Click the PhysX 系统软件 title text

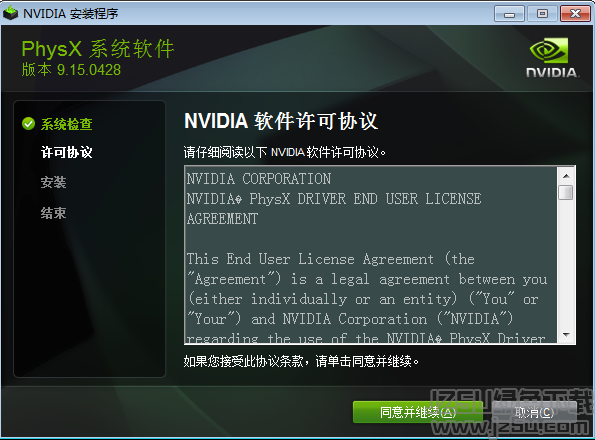[98, 49]
